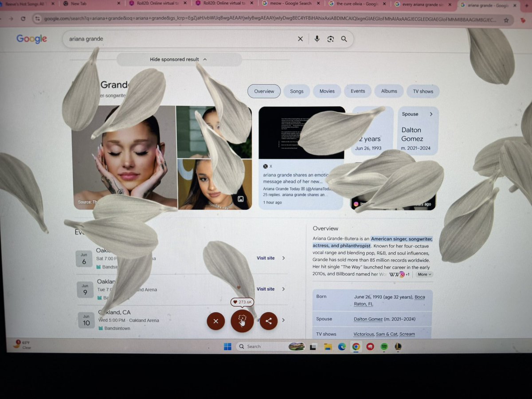Viewport: 532px width, 399px height.
Task: Go to Google home via the logo
Action: click(32, 39)
